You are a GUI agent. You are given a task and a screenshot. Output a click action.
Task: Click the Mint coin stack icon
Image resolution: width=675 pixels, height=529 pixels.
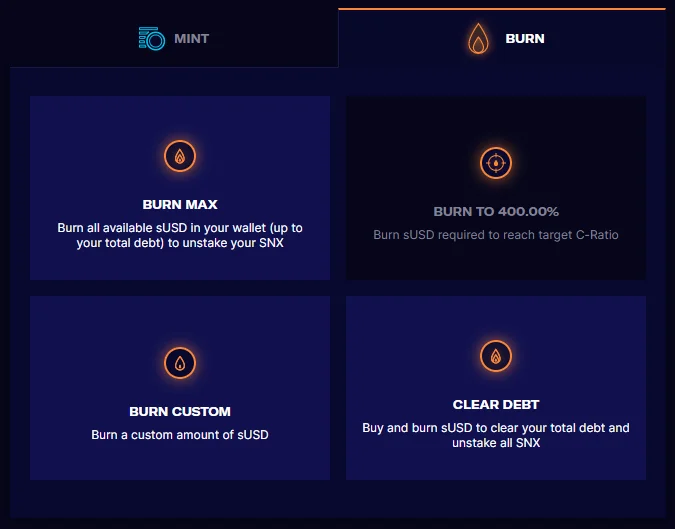click(152, 39)
